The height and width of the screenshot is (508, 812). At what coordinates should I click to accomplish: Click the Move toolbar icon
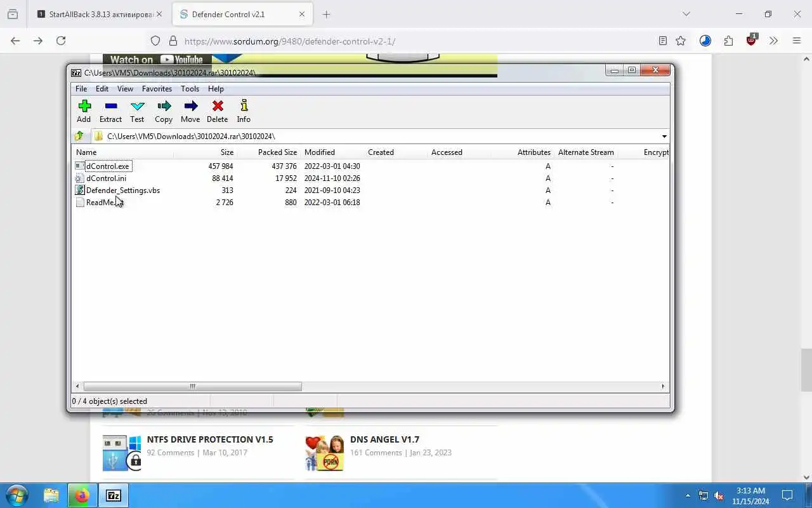(190, 111)
